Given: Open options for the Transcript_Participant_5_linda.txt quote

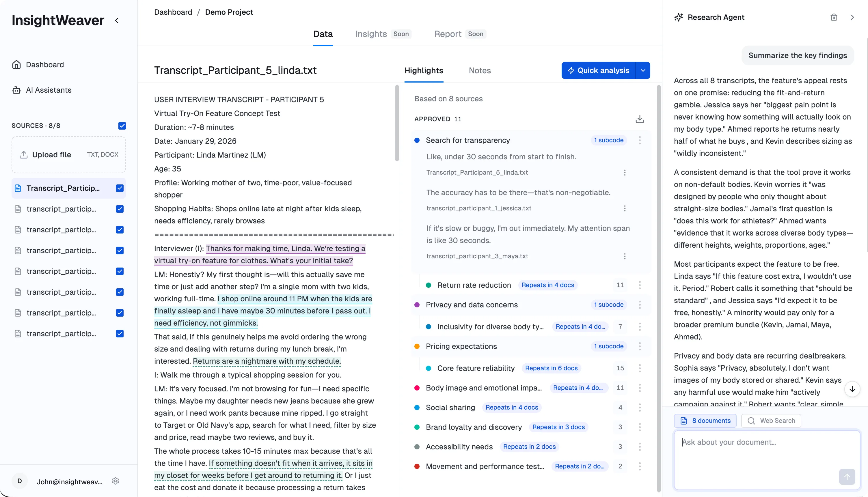Looking at the screenshot, I should (x=625, y=172).
